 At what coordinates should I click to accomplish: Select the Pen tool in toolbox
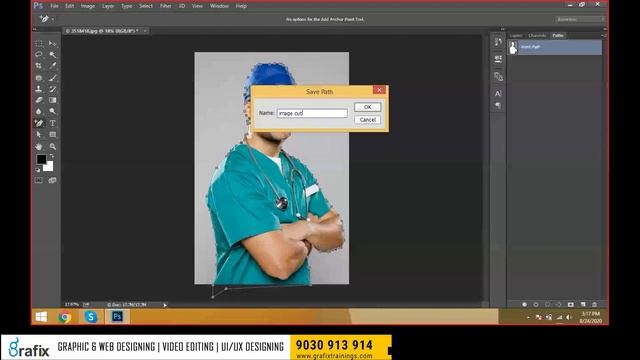39,123
